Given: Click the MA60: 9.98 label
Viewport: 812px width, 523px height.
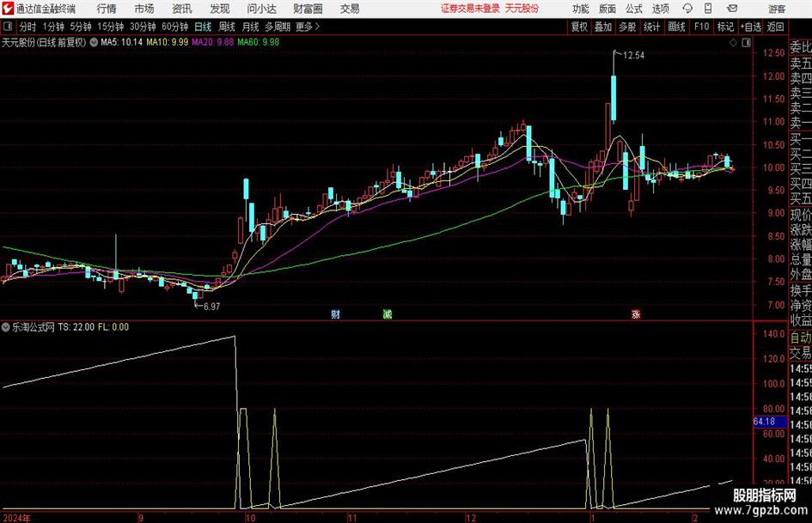Looking at the screenshot, I should click(x=259, y=42).
